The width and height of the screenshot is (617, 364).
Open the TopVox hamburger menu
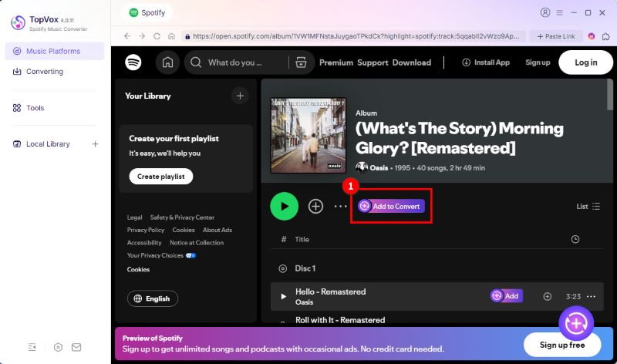[x=560, y=12]
